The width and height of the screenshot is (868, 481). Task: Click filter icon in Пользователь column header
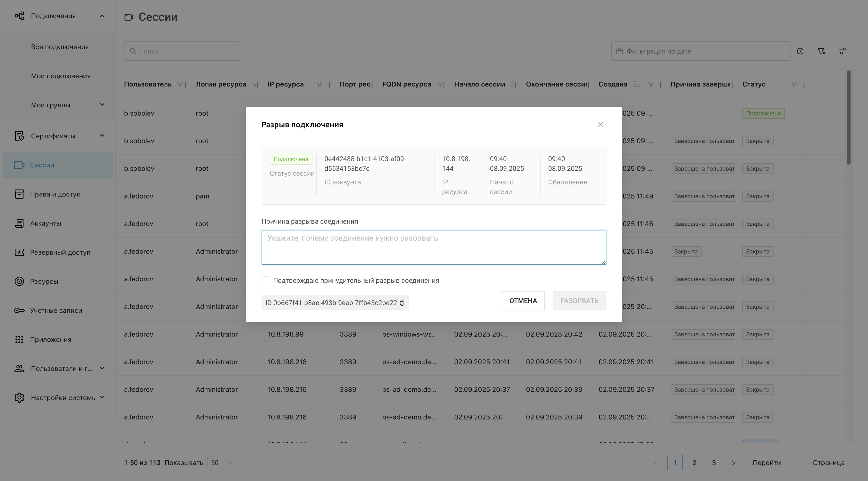[180, 84]
